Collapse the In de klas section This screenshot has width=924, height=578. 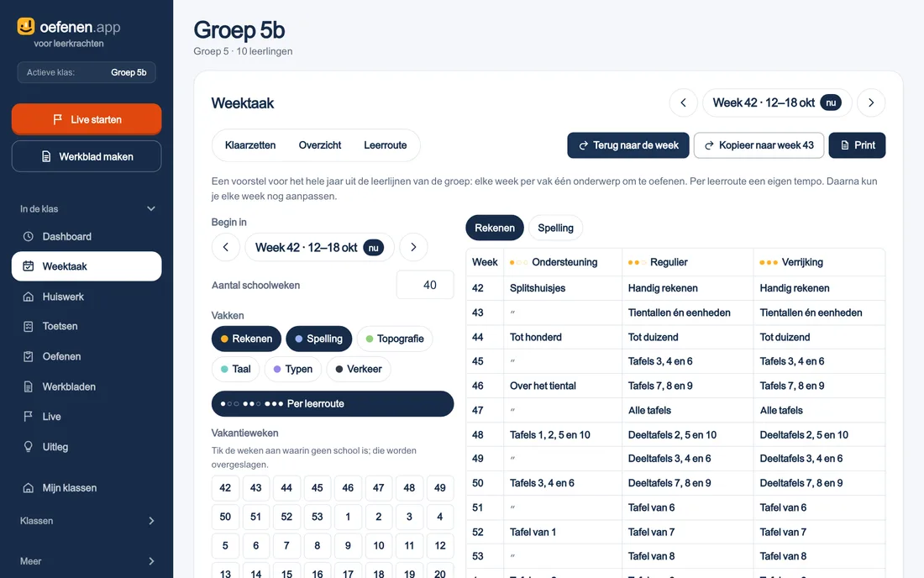87,208
